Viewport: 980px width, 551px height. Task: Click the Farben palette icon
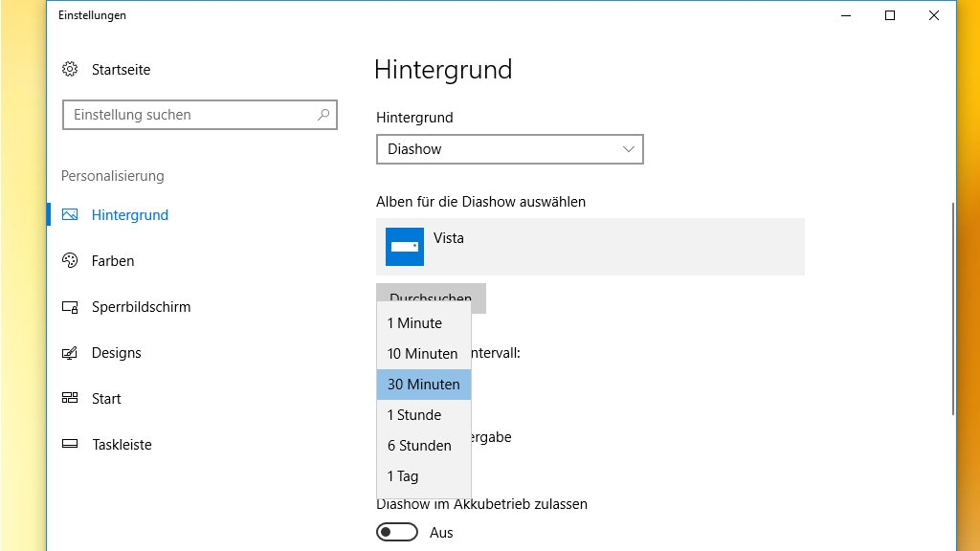[70, 261]
